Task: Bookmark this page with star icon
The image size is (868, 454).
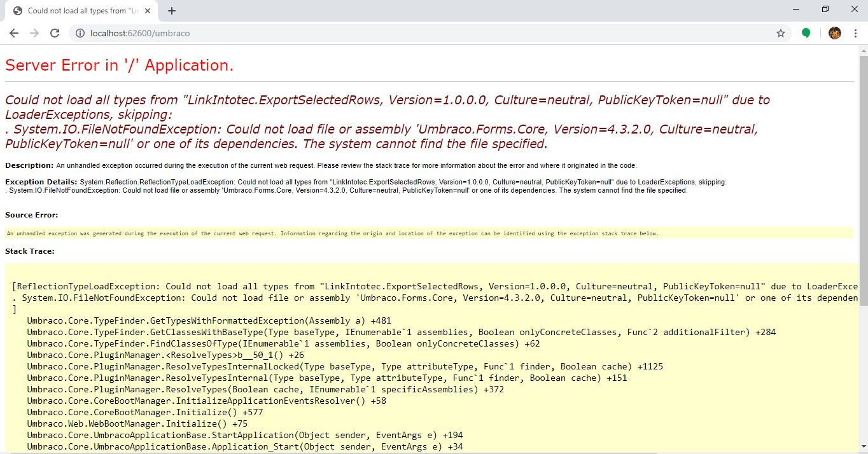Action: tap(781, 33)
